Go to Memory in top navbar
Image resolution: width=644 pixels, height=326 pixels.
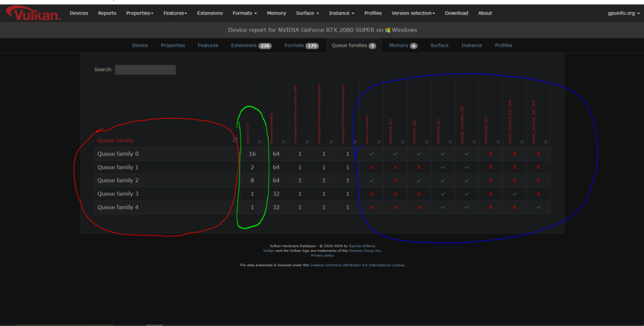click(x=277, y=13)
